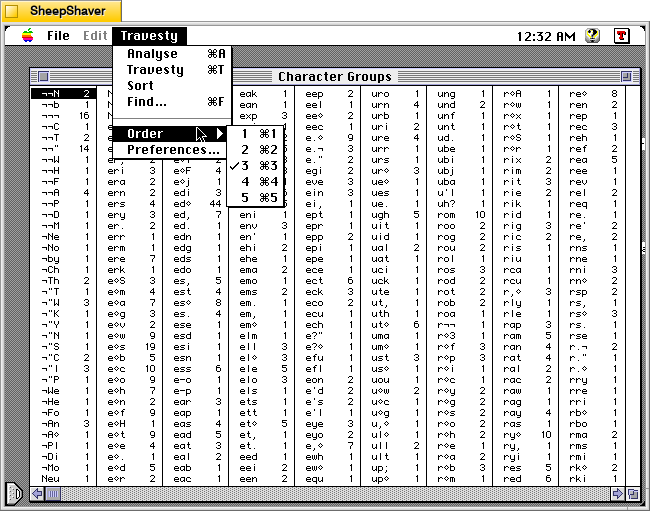The width and height of the screenshot is (650, 511).
Task: Open the Travesty application menu icon
Action: click(x=621, y=36)
